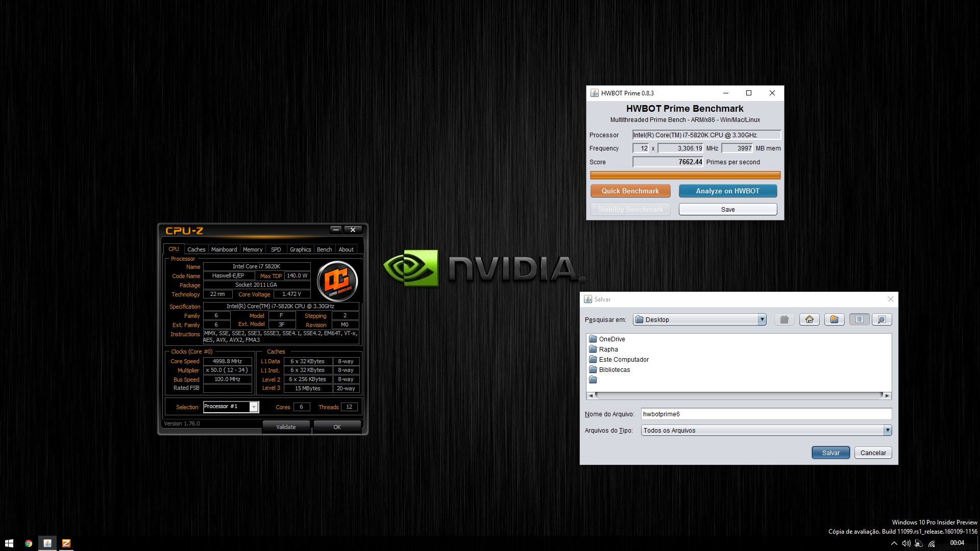Start the Quick Benchmark in HWBOT Prime
This screenshot has width=980, height=551.
pyautogui.click(x=630, y=191)
